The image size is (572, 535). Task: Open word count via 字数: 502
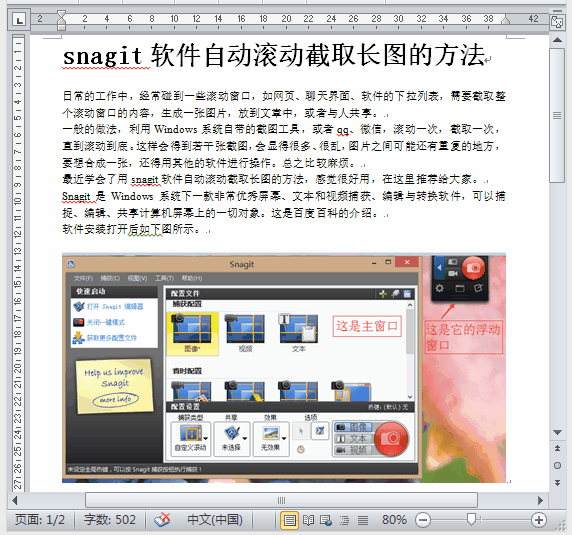click(x=109, y=520)
